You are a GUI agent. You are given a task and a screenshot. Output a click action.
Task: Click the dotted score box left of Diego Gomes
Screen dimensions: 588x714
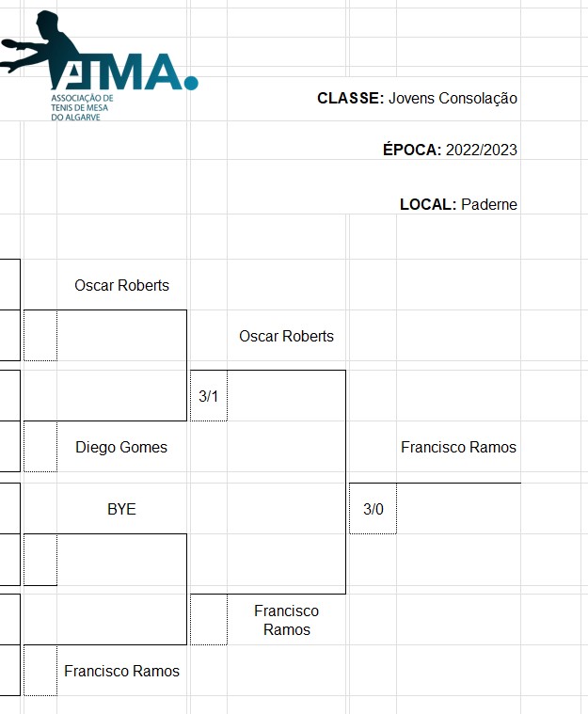click(40, 447)
